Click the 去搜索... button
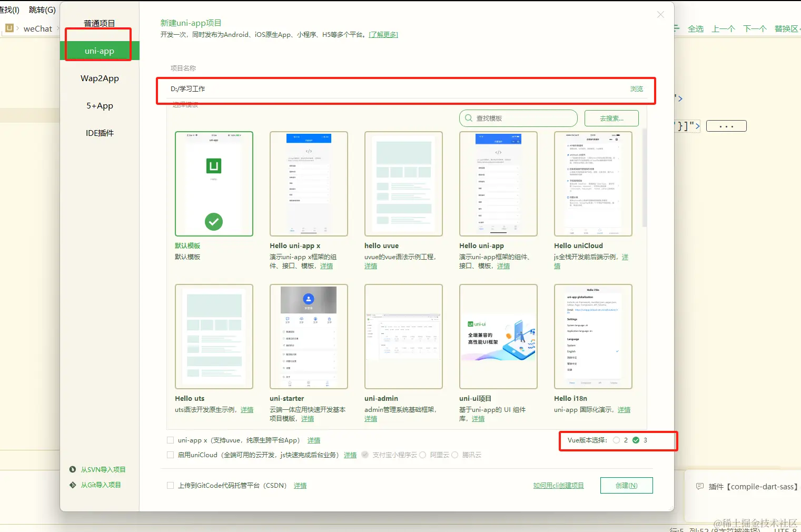801x532 pixels. (611, 119)
